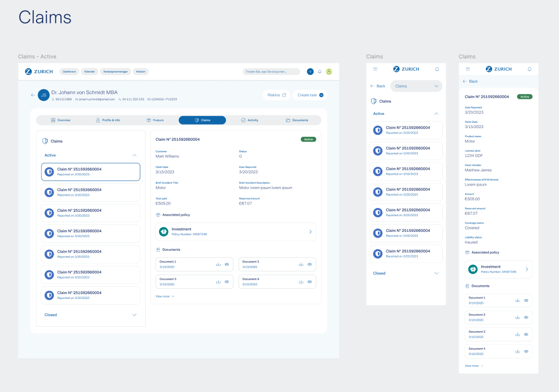Click 'Insured' liability status in mobile detail
Image resolution: width=559 pixels, height=392 pixels.
(471, 243)
